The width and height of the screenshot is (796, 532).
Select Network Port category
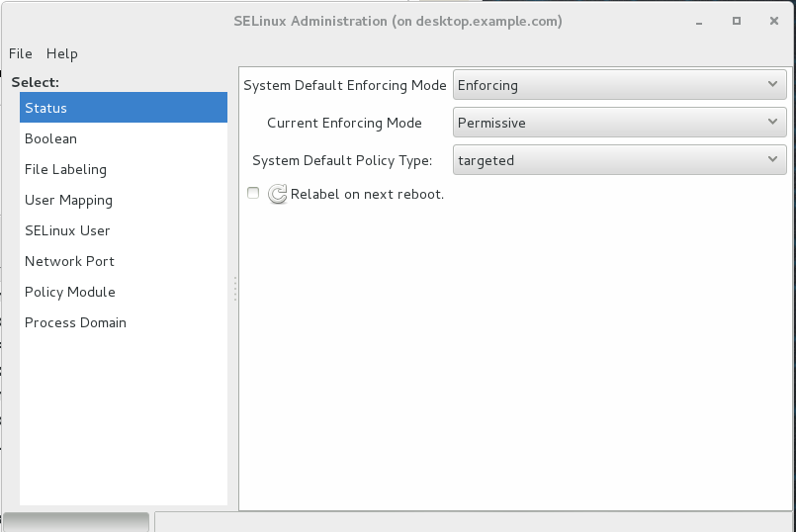pyautogui.click(x=124, y=261)
